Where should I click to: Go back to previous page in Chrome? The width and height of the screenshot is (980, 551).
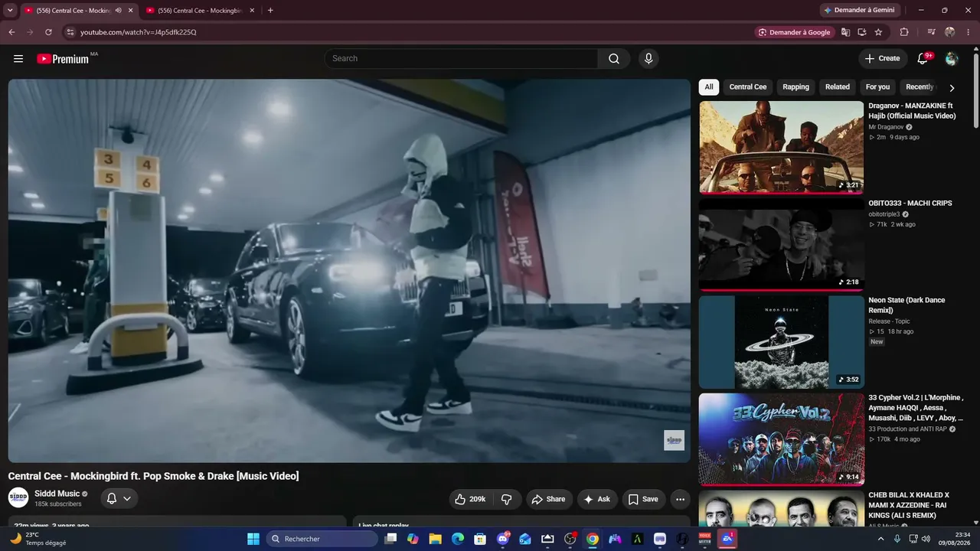tap(11, 32)
